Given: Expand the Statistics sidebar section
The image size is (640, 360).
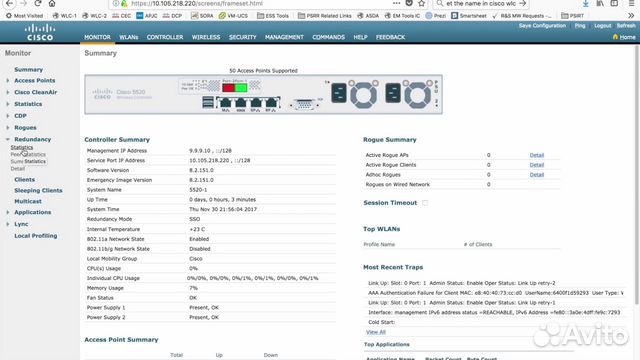Looking at the screenshot, I should [7, 104].
